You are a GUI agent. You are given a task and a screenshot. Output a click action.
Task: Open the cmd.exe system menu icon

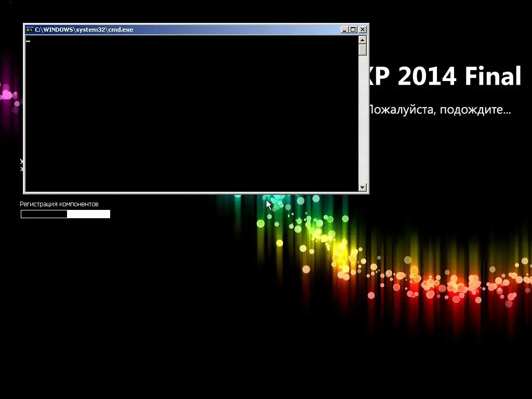coord(30,30)
